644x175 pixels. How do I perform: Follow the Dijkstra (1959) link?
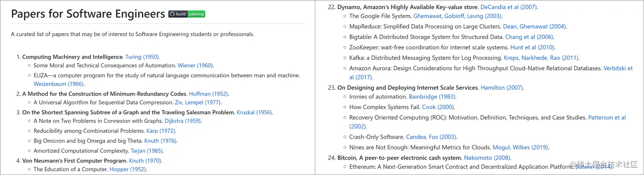pos(183,121)
